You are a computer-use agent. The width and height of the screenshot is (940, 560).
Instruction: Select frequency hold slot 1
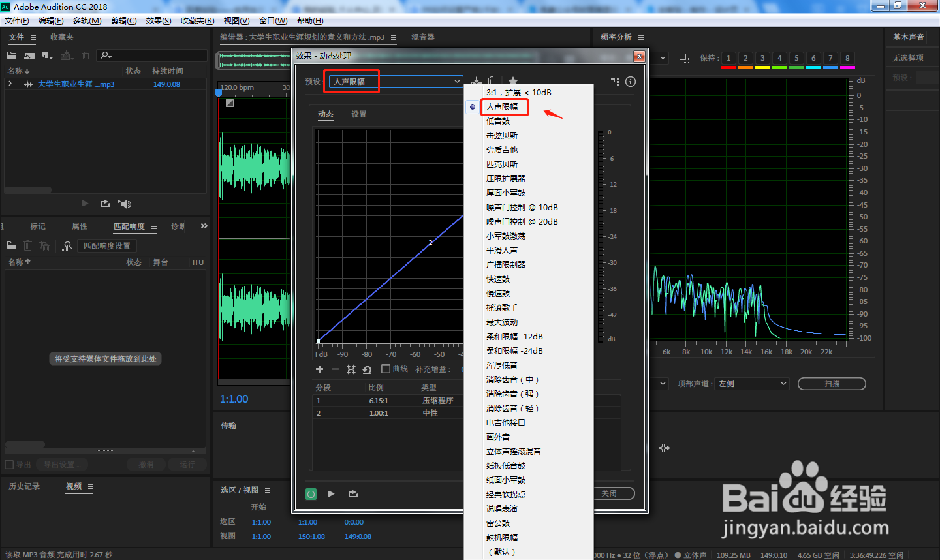tap(728, 58)
